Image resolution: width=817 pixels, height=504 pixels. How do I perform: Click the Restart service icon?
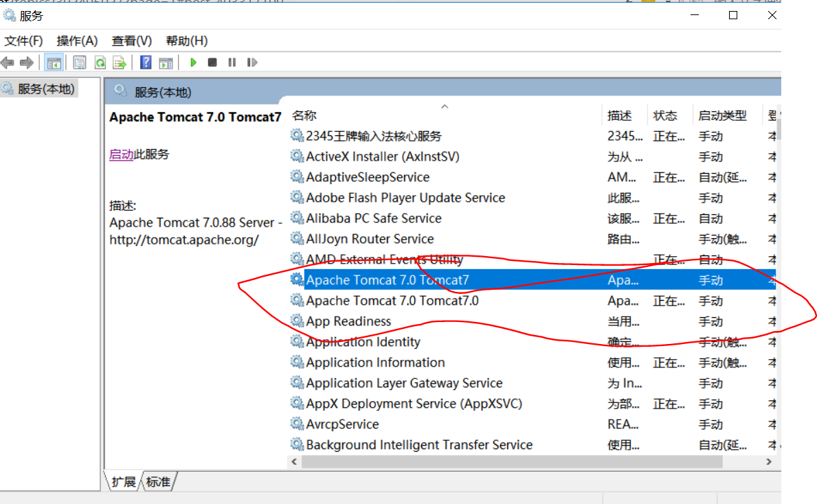click(252, 62)
